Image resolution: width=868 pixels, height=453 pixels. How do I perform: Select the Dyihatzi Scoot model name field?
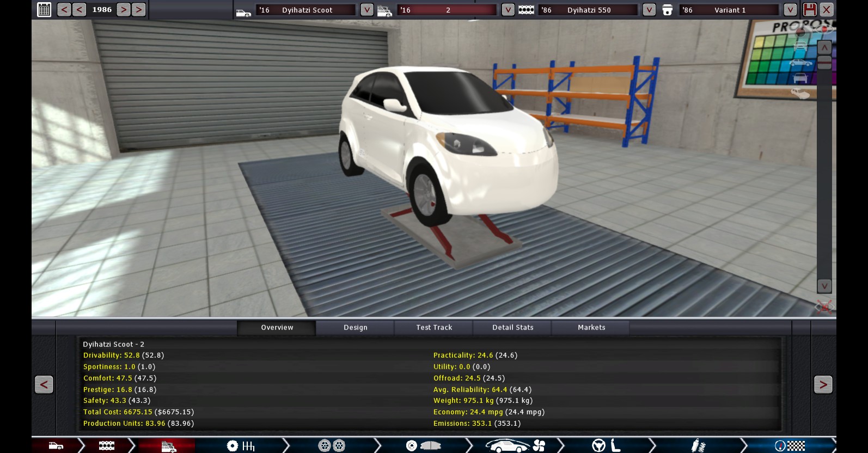pos(305,10)
